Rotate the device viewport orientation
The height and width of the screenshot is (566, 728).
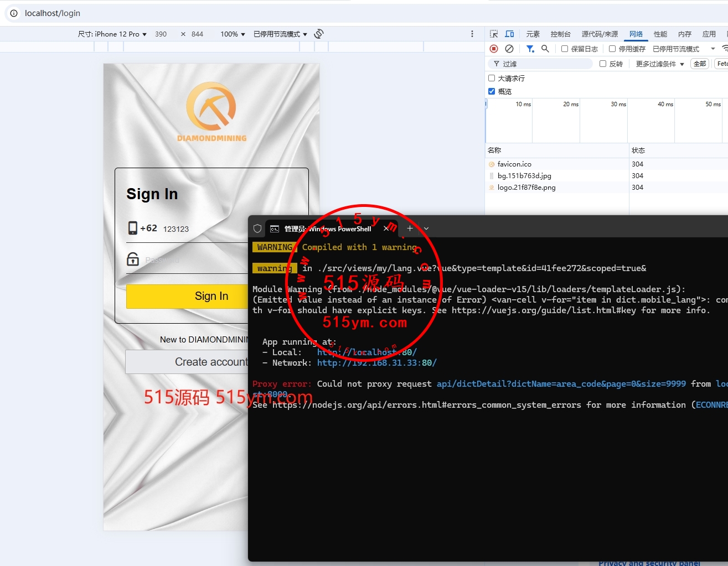[319, 34]
